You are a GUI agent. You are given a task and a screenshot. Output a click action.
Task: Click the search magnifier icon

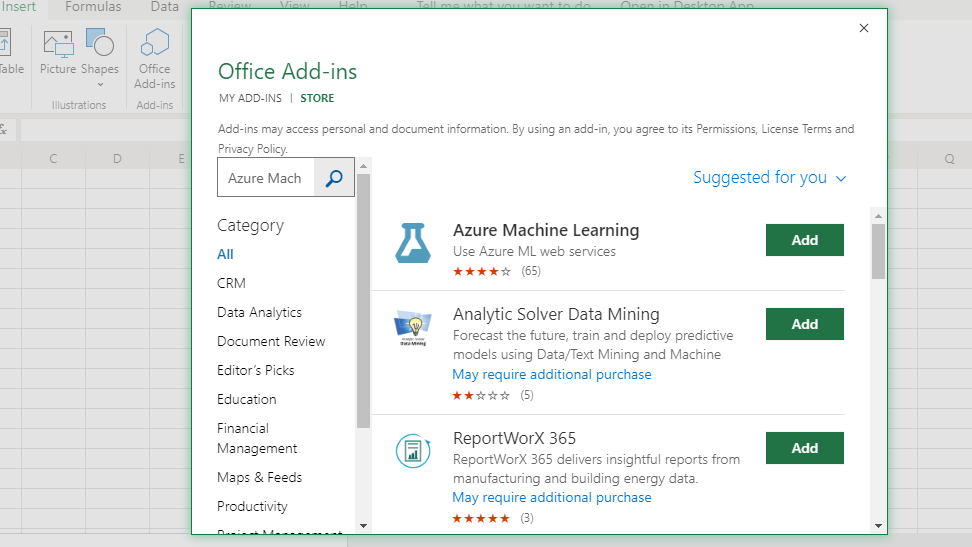click(334, 178)
